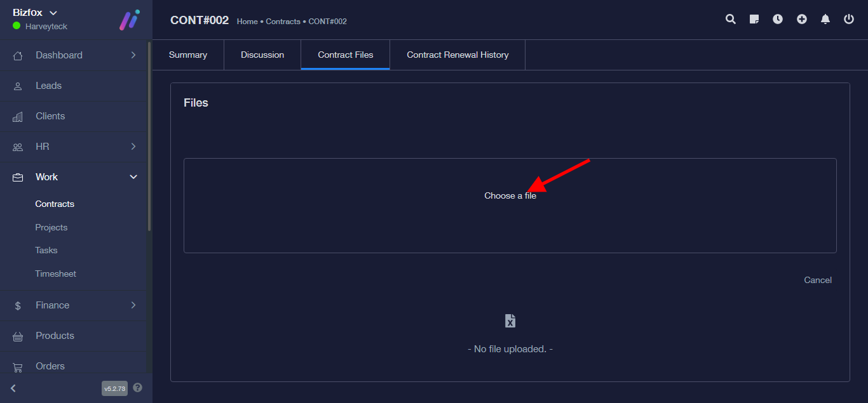Click Choose a file upload area

pyautogui.click(x=510, y=196)
